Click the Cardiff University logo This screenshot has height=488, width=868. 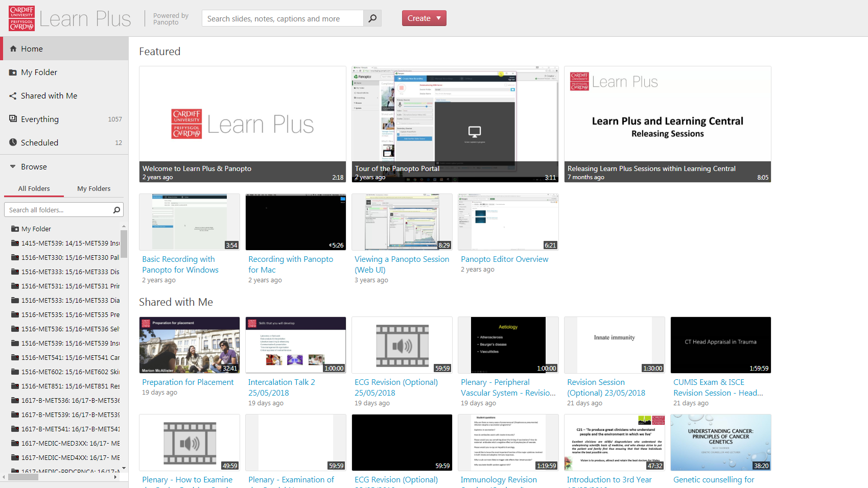[21, 18]
